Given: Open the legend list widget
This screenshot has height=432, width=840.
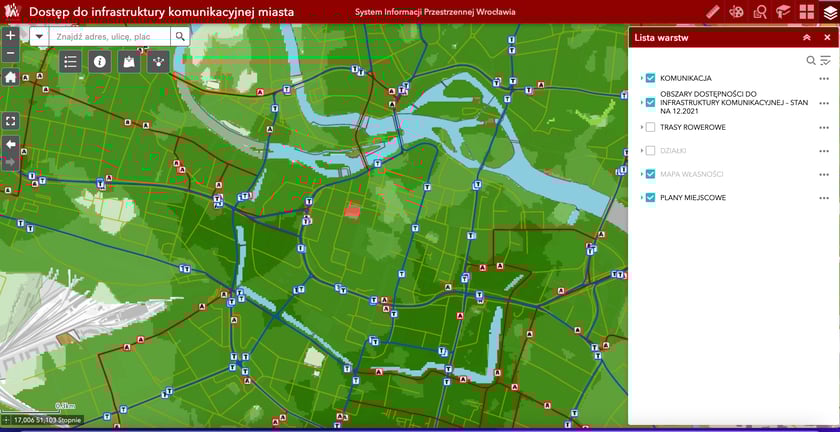Looking at the screenshot, I should point(70,62).
